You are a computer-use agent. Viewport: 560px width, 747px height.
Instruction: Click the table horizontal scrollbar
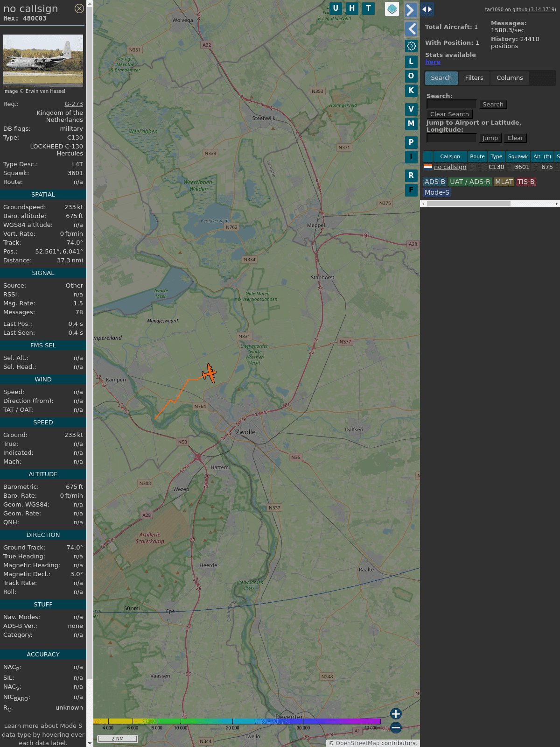(x=469, y=204)
